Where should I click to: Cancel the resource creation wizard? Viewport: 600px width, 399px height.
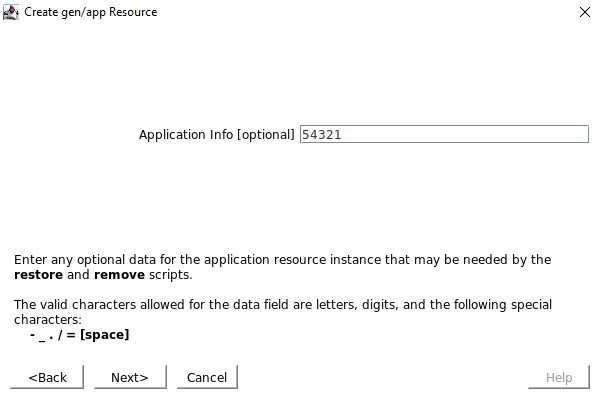coord(207,378)
